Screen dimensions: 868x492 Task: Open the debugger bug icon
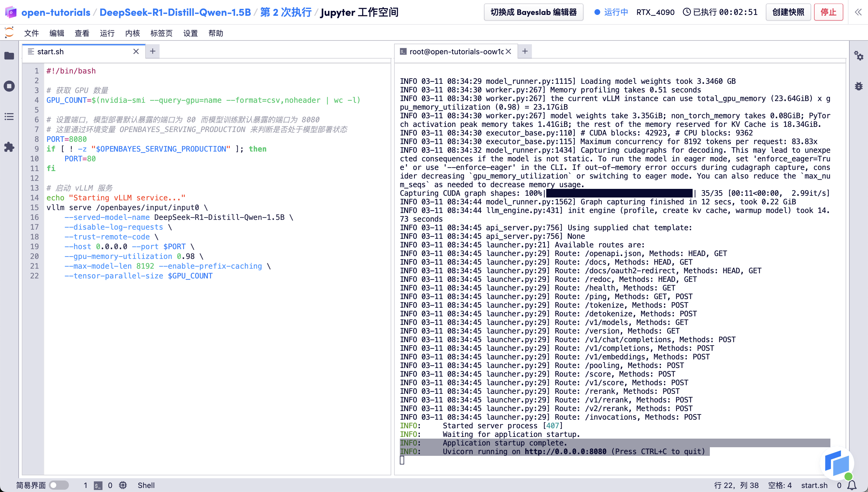tap(859, 86)
